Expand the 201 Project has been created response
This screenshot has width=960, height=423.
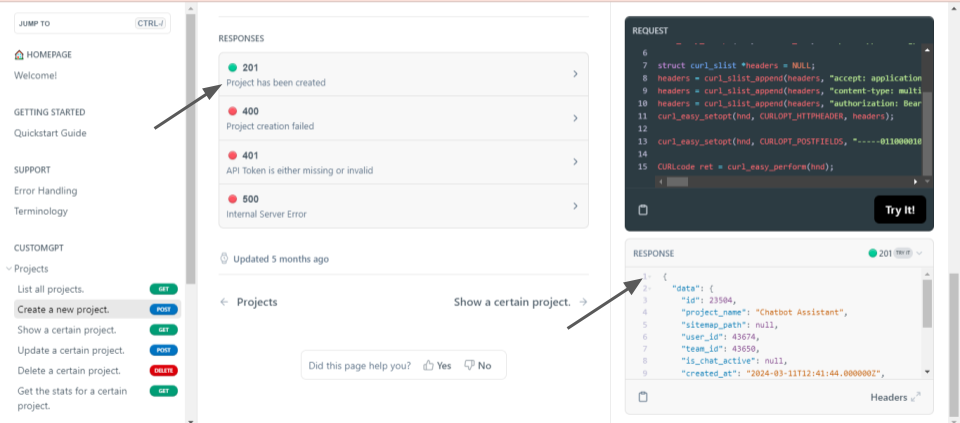pyautogui.click(x=403, y=74)
